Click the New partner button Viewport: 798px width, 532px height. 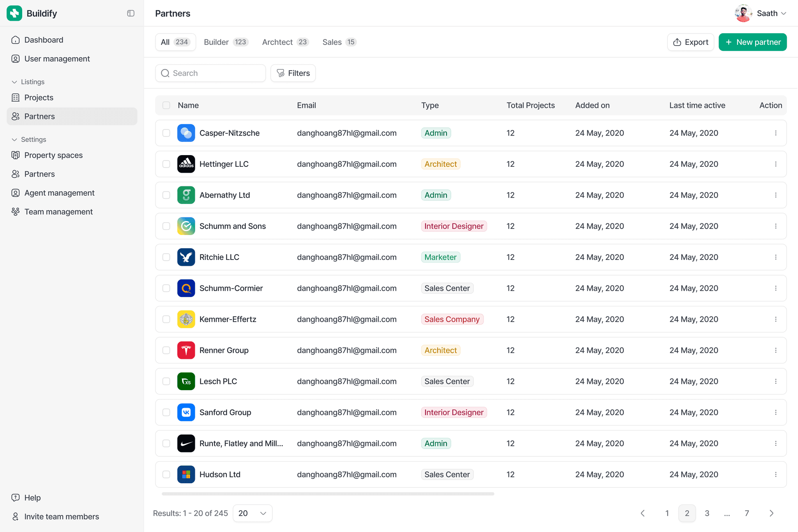click(x=752, y=42)
